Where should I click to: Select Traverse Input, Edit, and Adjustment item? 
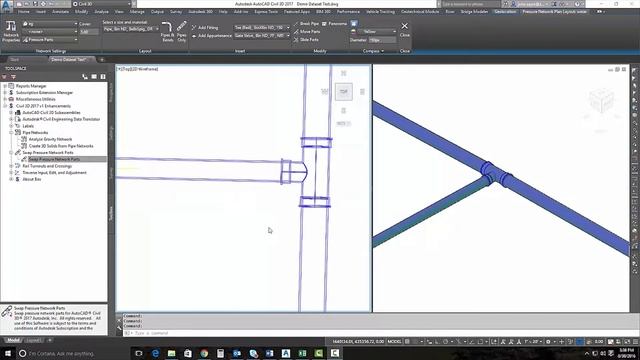(54, 173)
